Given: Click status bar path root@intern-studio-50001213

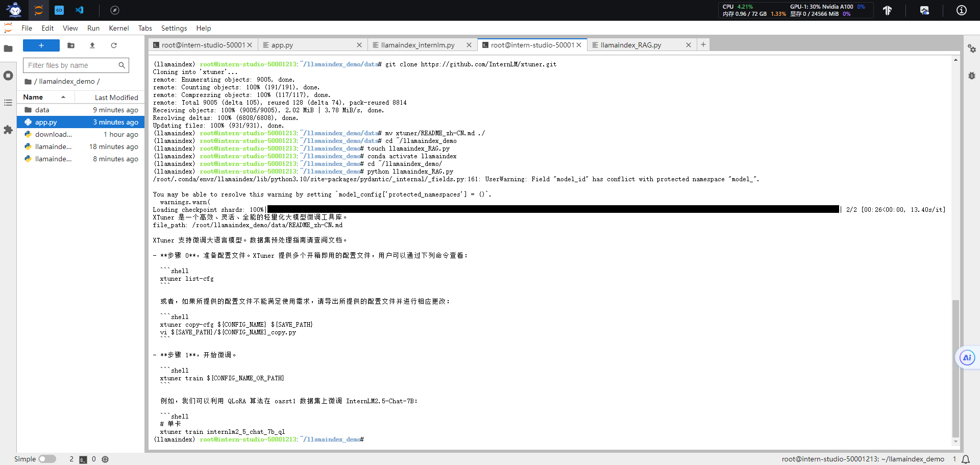Looking at the screenshot, I should pyautogui.click(x=863, y=459).
